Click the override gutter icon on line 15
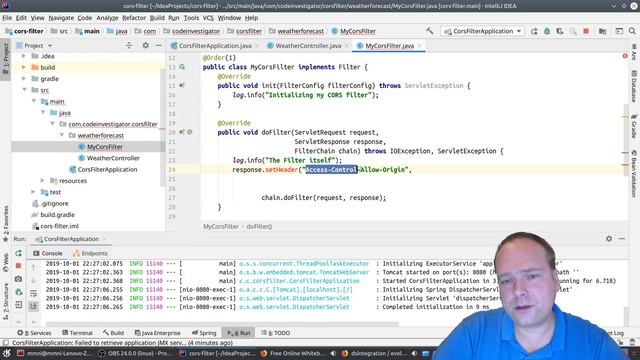 tap(182, 86)
